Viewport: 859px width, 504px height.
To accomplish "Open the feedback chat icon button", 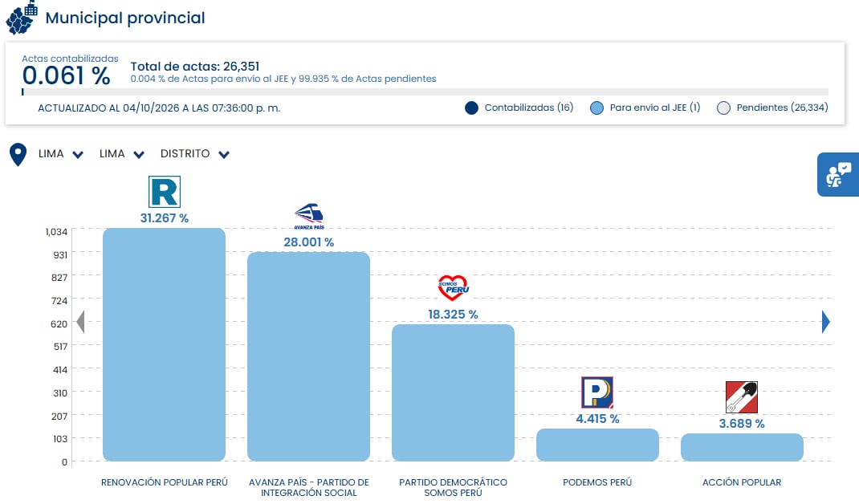I will [x=838, y=174].
